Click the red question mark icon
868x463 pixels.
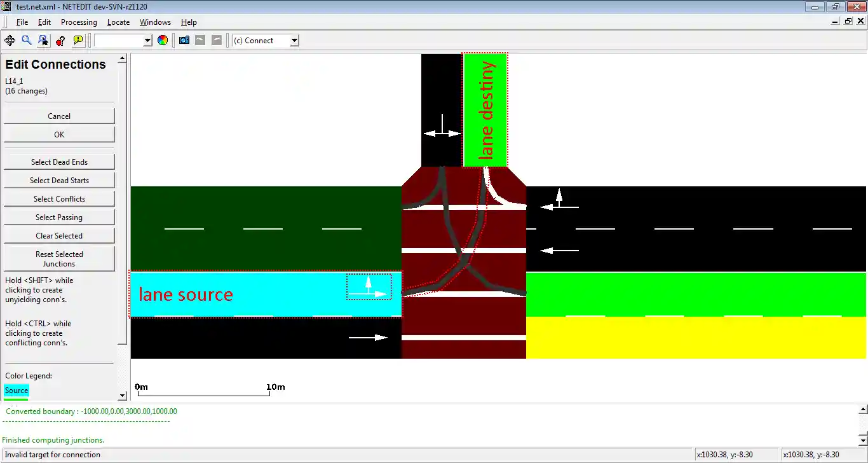pos(60,41)
